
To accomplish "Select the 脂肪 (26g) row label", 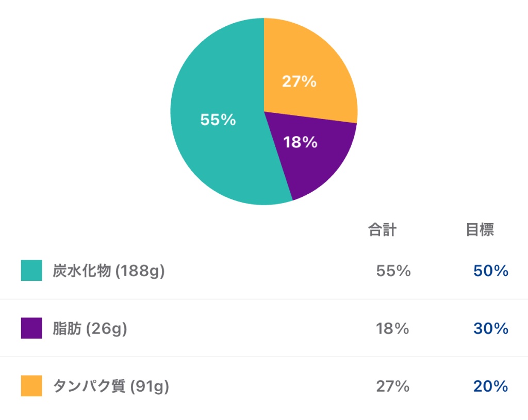I will (90, 329).
